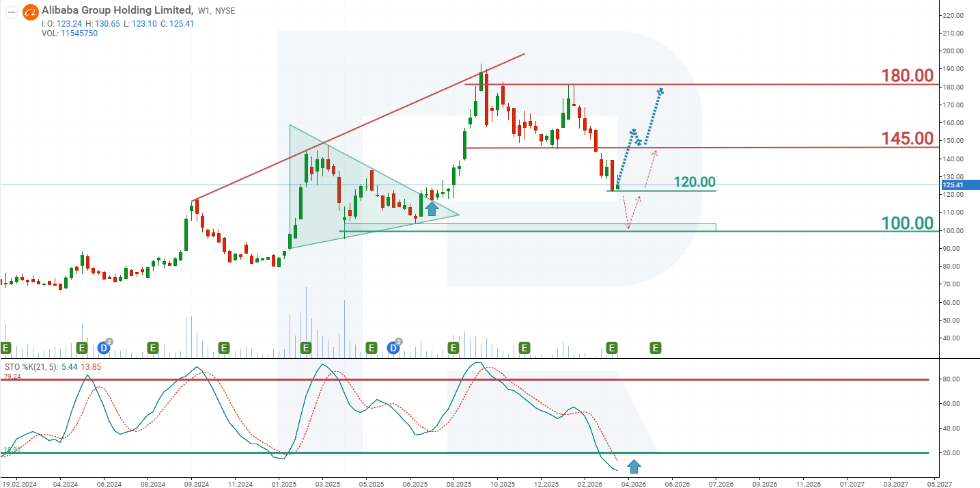The image size is (980, 488).
Task: Click the 79.24 overbought level marker
Action: pyautogui.click(x=12, y=377)
